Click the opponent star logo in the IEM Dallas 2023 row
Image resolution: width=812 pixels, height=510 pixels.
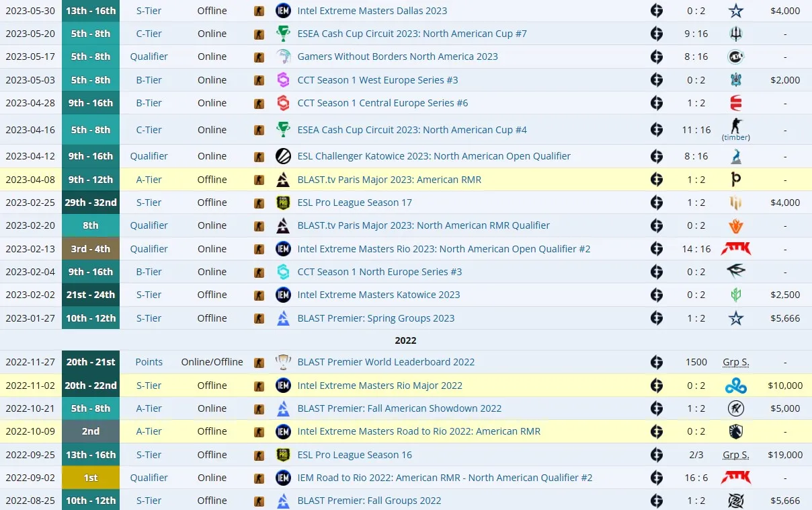pos(736,11)
